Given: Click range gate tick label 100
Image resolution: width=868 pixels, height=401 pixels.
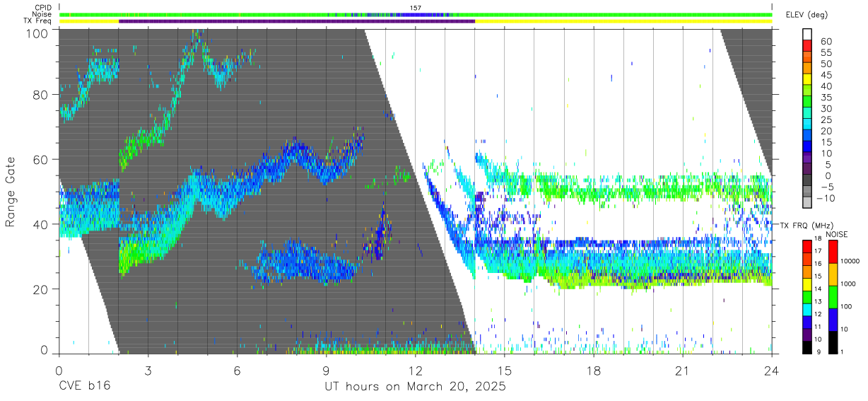Looking at the screenshot, I should coord(38,33).
